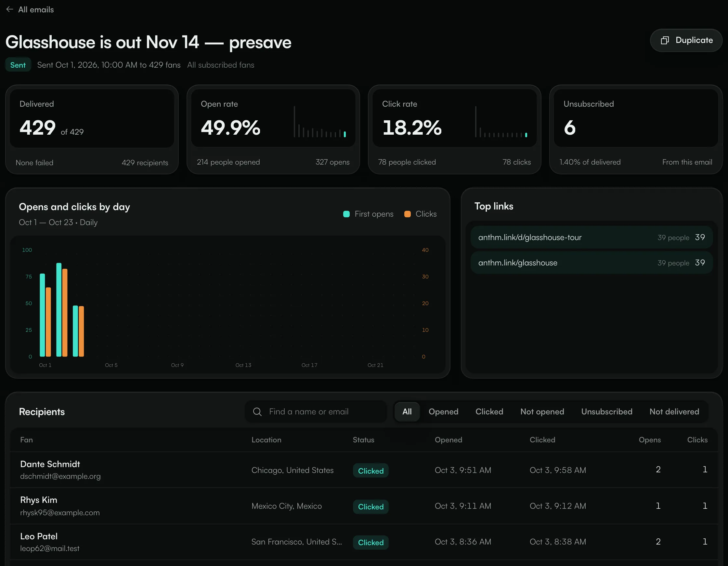Filter recipients by Unsubscribed

(606, 411)
